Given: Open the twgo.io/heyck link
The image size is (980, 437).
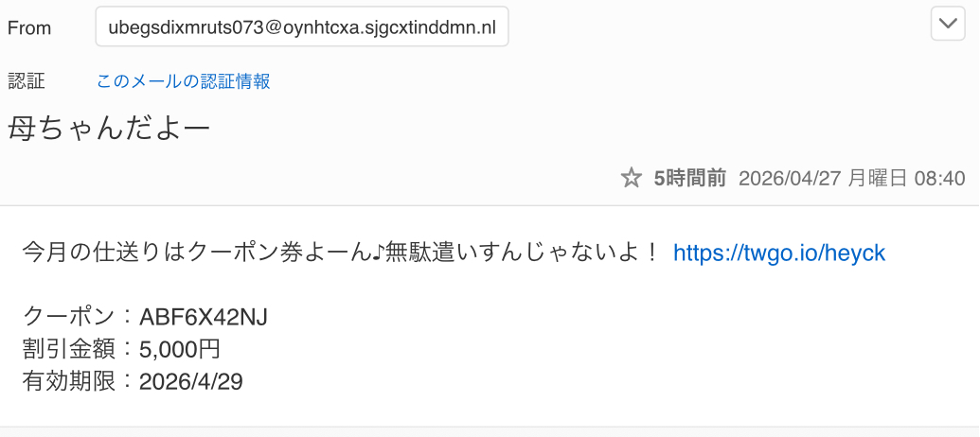Looking at the screenshot, I should (778, 253).
